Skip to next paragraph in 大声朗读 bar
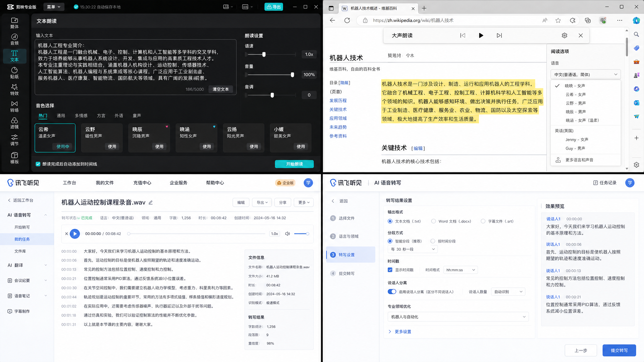 (x=499, y=36)
